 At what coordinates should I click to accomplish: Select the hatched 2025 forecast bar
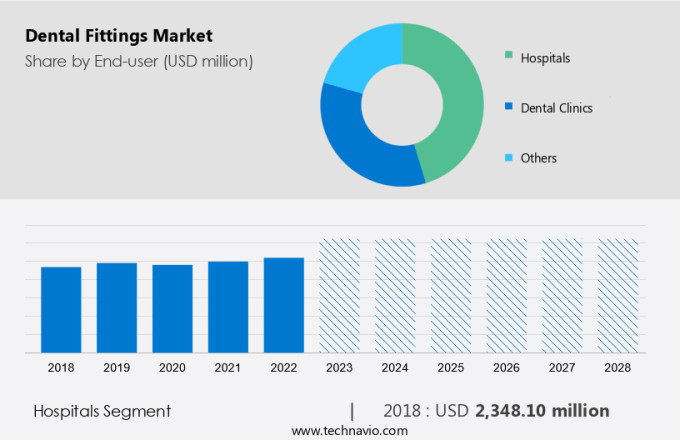coord(451,295)
